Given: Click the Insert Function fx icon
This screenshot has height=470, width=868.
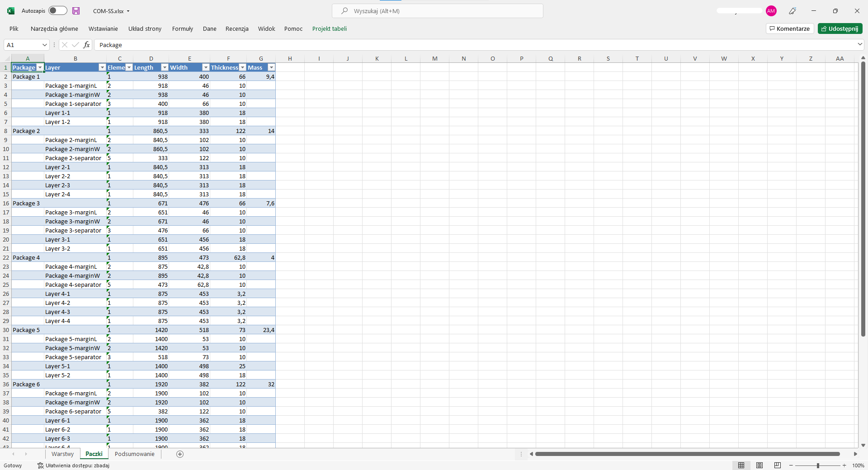Looking at the screenshot, I should pyautogui.click(x=86, y=45).
